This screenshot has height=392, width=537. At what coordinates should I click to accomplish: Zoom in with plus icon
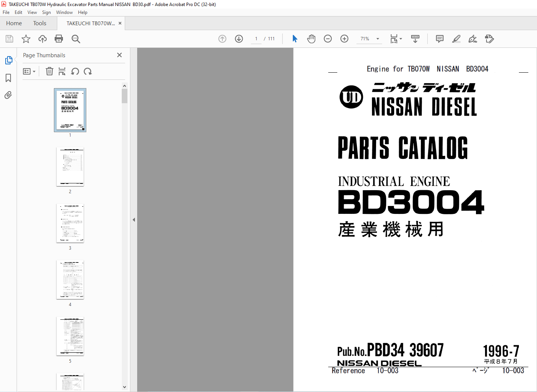(x=344, y=39)
